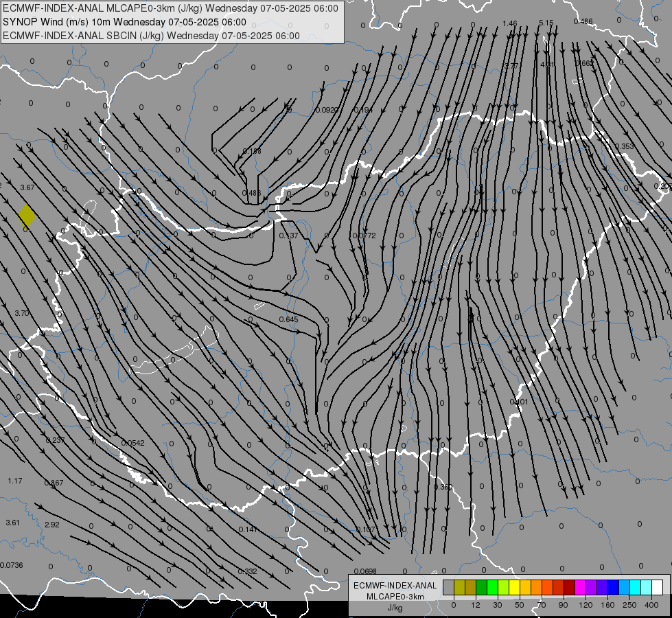Click the SYNOP Wind 10m title line

124,22
